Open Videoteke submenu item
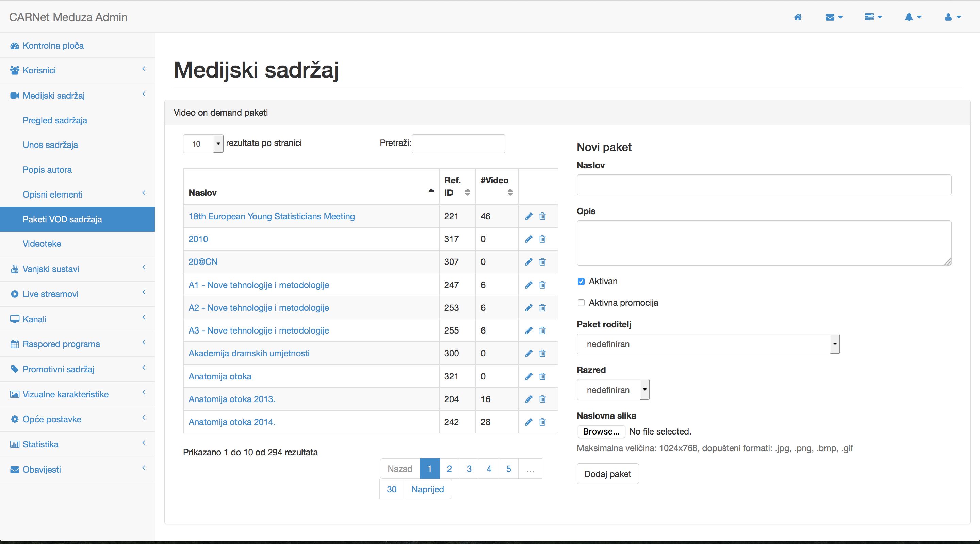The image size is (980, 544). [x=77, y=244]
